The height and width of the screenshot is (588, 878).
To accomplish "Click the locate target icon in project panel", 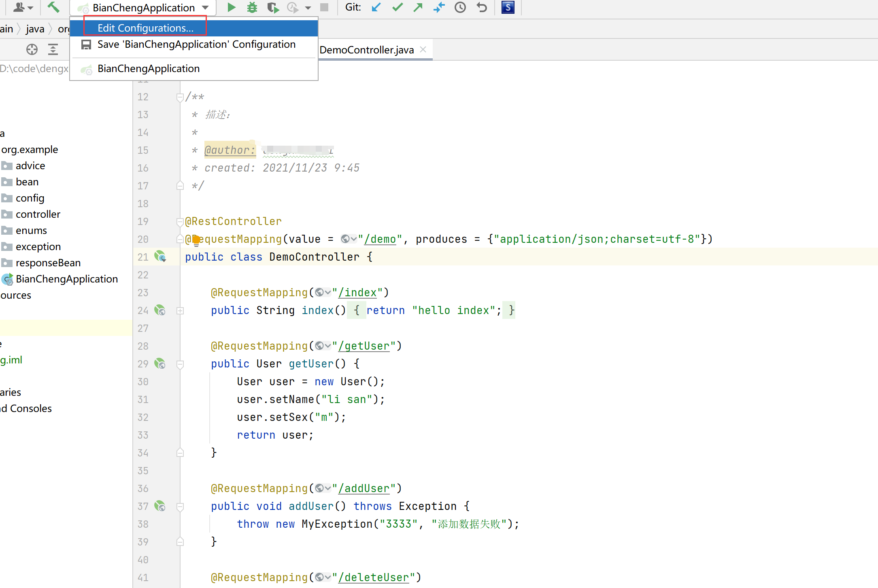I will tap(32, 49).
